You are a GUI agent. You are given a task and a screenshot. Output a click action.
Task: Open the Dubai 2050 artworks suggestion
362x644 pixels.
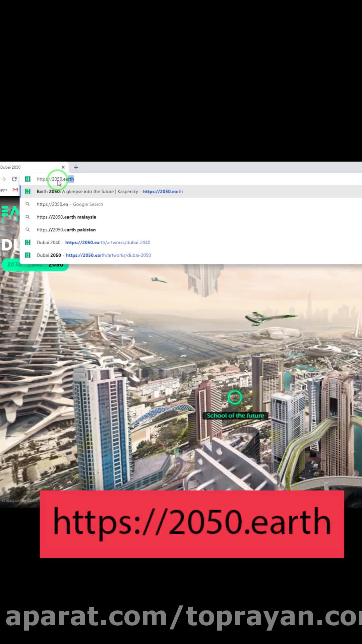[191, 255]
